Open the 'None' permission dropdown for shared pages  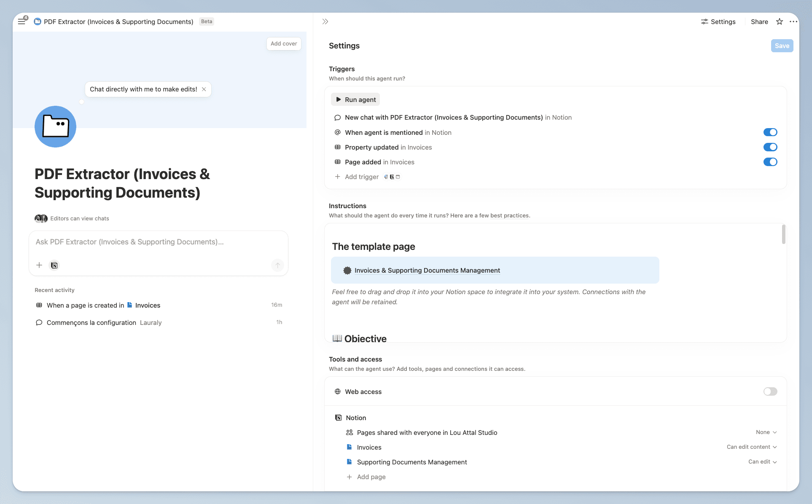click(766, 432)
